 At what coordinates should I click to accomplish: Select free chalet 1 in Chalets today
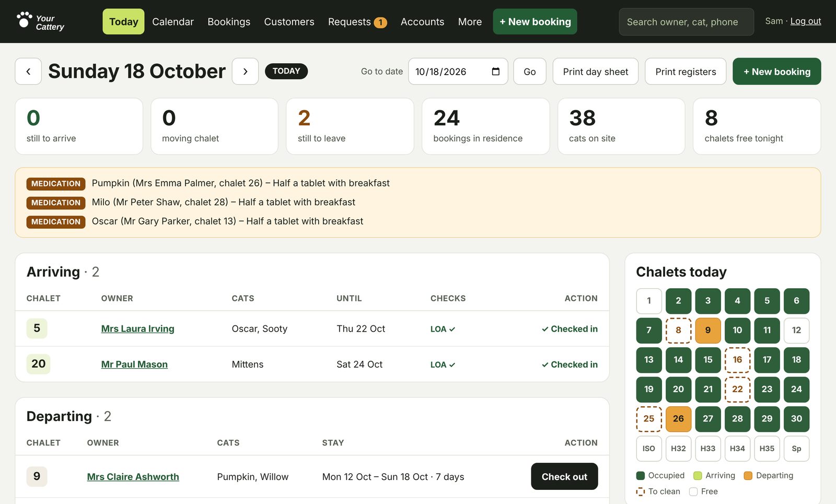pos(649,301)
